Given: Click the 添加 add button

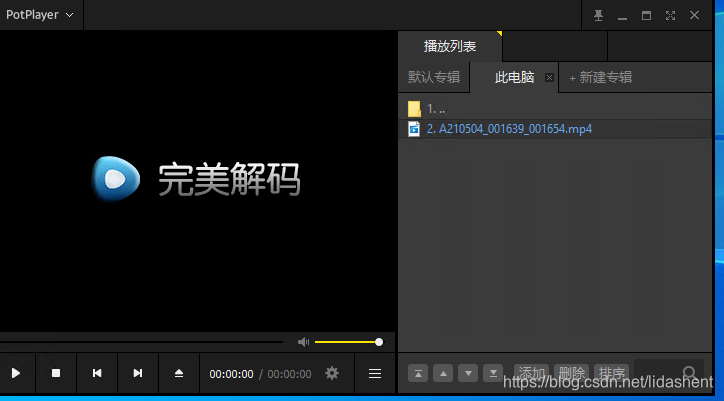Looking at the screenshot, I should click(x=531, y=373).
